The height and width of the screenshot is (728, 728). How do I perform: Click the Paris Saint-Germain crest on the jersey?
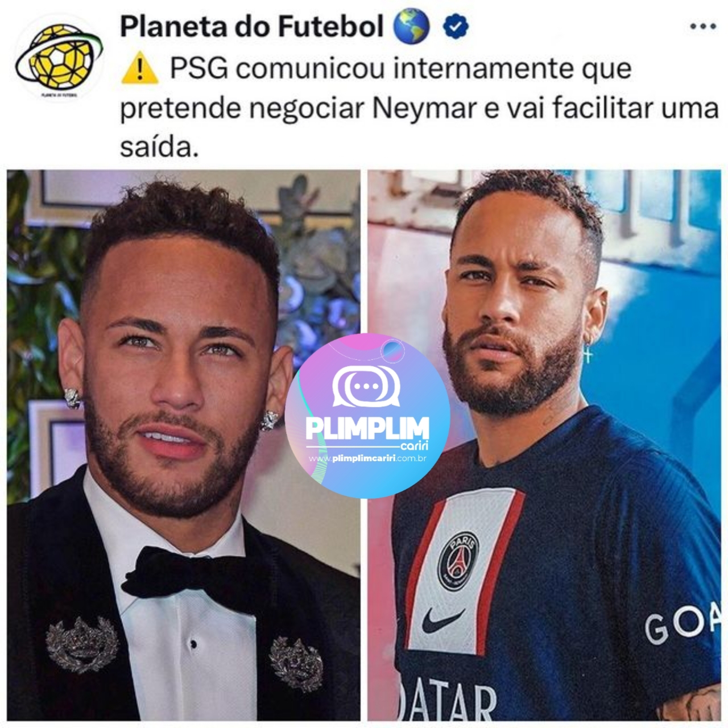457,560
